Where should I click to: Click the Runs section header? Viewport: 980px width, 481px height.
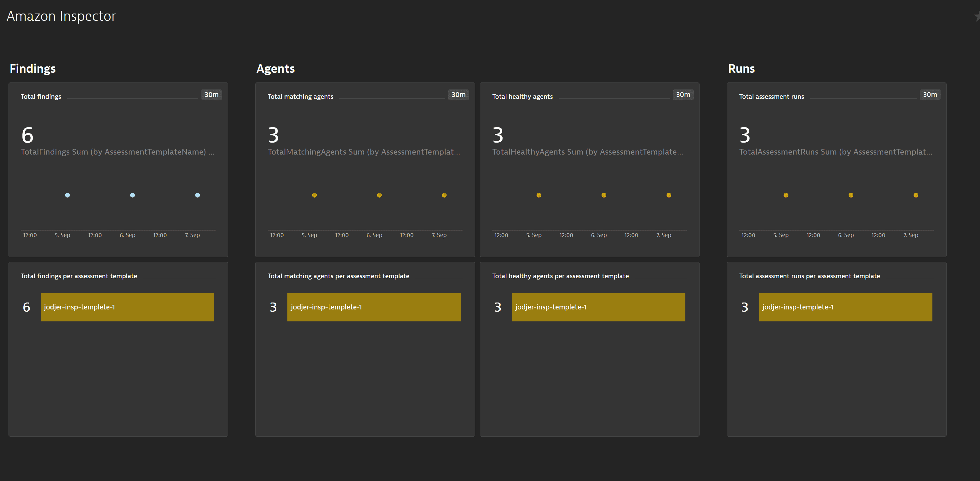tap(741, 68)
